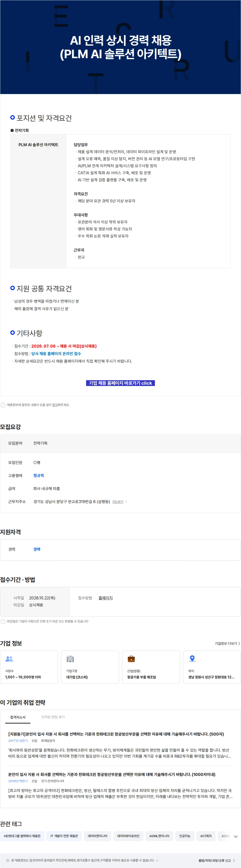This screenshot has height=868, width=241.
Task: Click the 당사 채용 홈페이지 온라인 접수 text
Action: pos(56,353)
